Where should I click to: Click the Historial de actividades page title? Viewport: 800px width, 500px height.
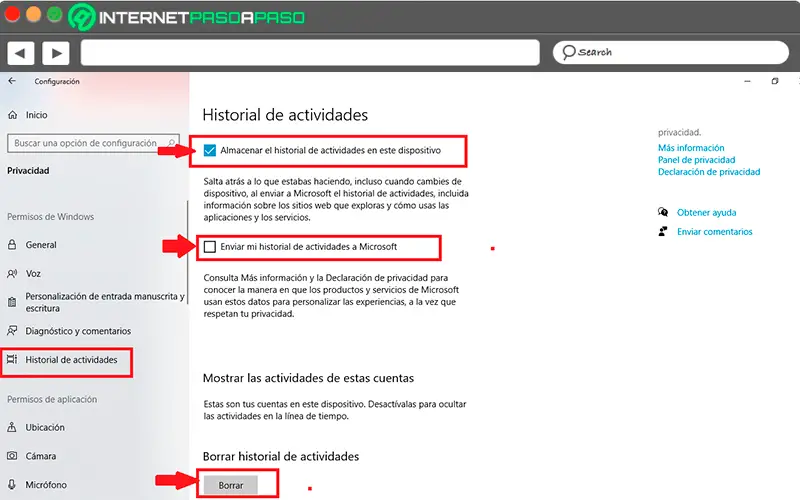[x=285, y=115]
